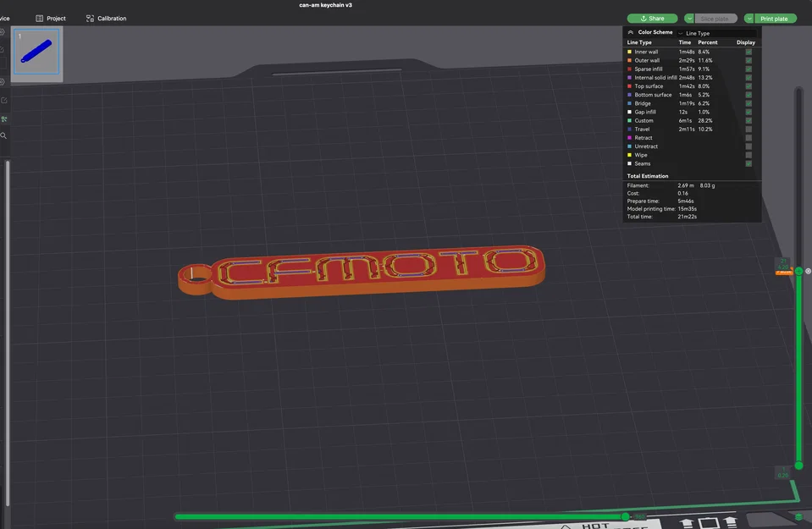
Task: Enable Unretract display checkbox
Action: (748, 146)
